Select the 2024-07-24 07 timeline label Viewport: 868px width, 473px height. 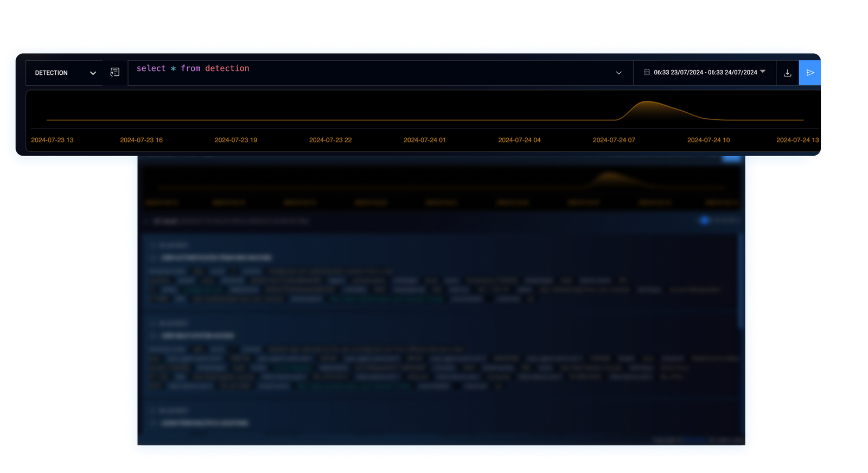[614, 140]
